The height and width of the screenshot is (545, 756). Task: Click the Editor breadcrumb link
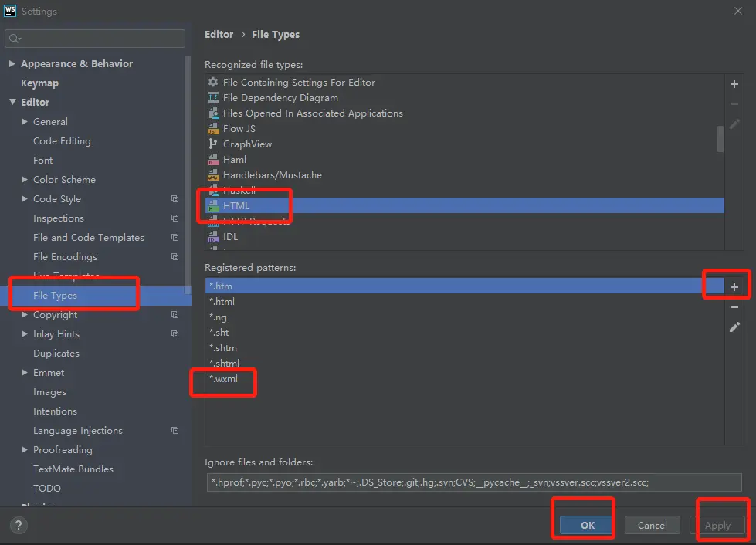tap(219, 34)
